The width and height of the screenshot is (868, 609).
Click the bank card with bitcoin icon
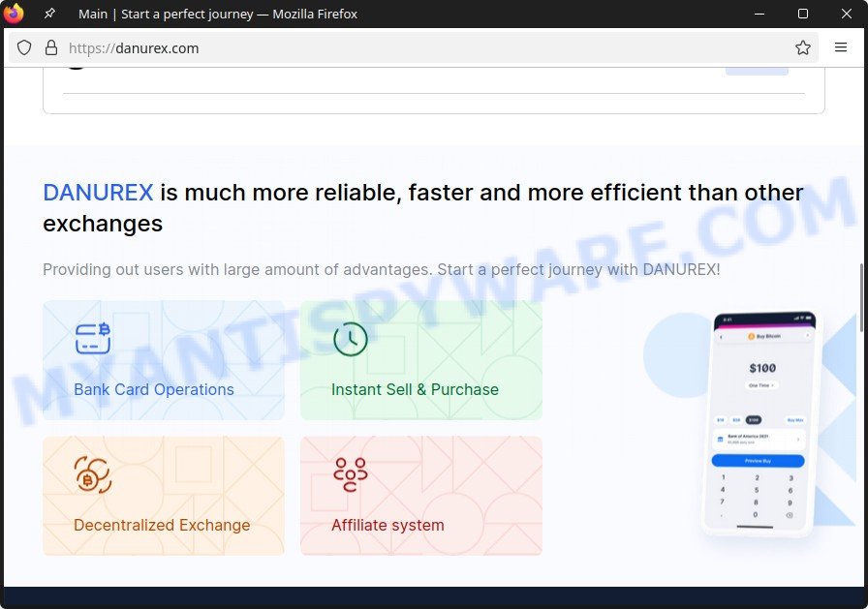[x=93, y=339]
